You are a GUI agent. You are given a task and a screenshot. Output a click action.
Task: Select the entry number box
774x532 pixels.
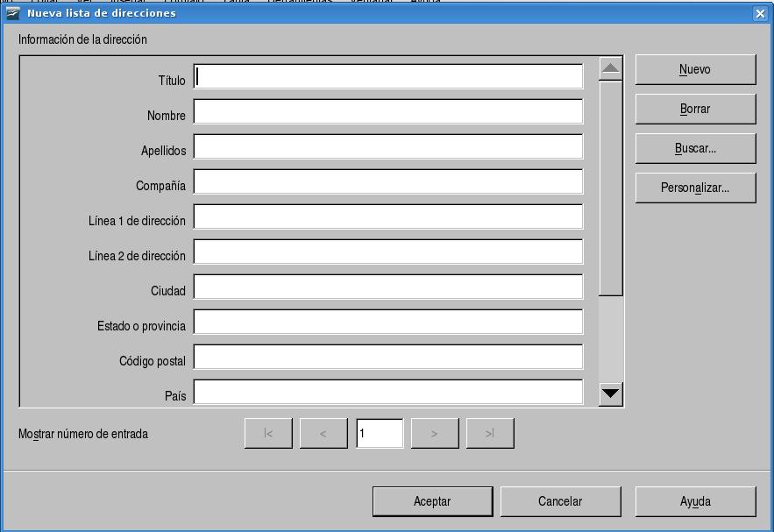pyautogui.click(x=380, y=434)
